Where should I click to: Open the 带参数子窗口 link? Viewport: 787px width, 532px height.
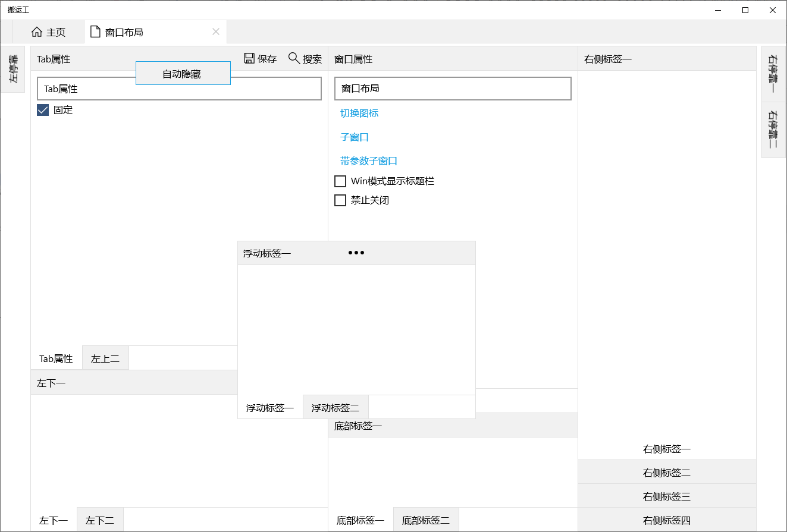tap(369, 160)
